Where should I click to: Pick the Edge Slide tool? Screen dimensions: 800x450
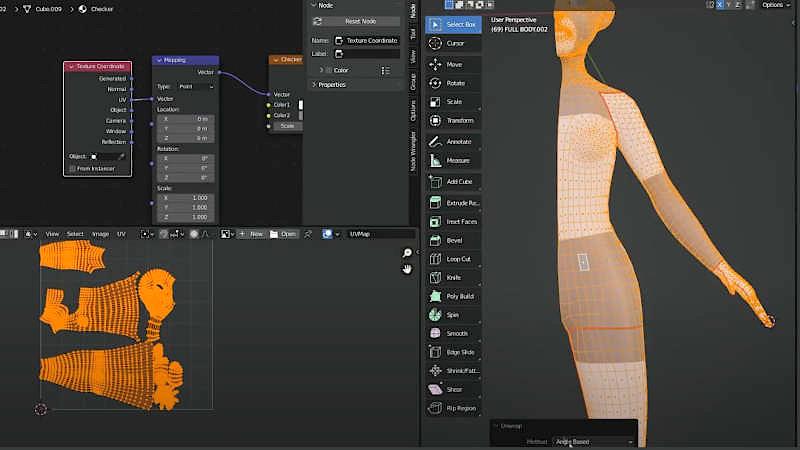pos(453,352)
